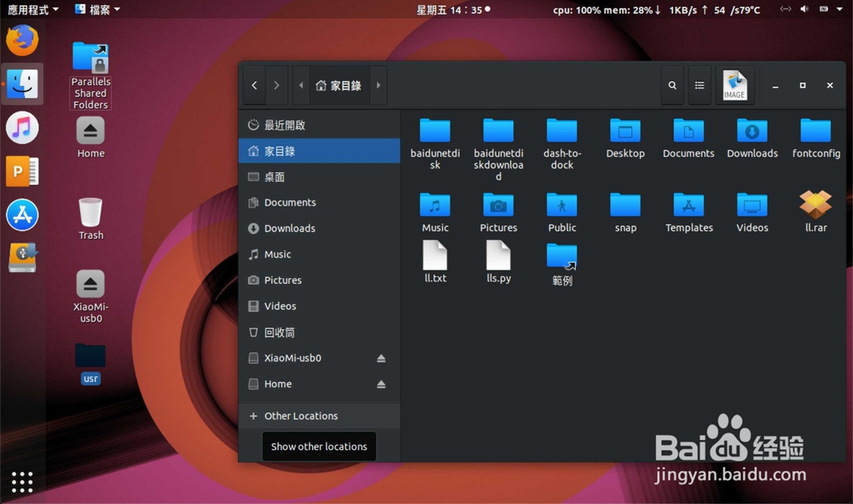
Task: Go forward with the right arrow button
Action: [276, 85]
